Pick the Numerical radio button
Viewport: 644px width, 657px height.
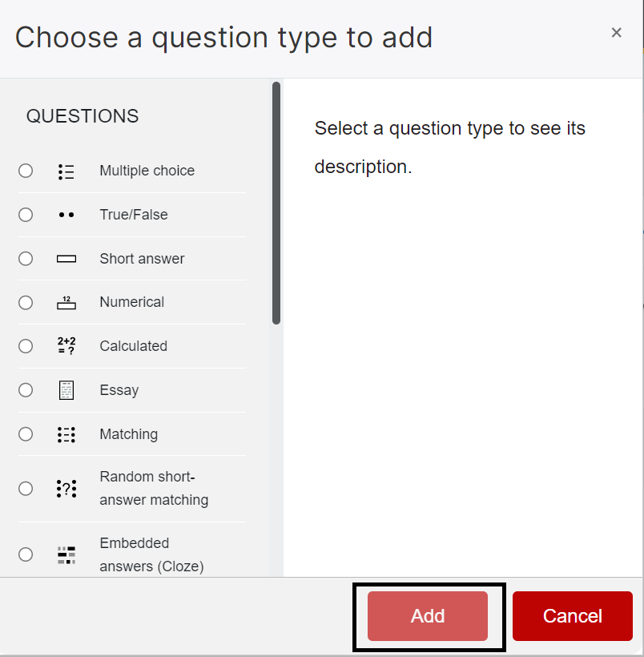pyautogui.click(x=26, y=302)
